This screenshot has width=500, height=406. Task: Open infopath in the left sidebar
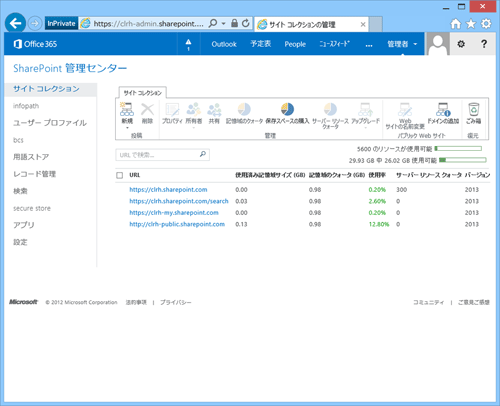tap(26, 106)
